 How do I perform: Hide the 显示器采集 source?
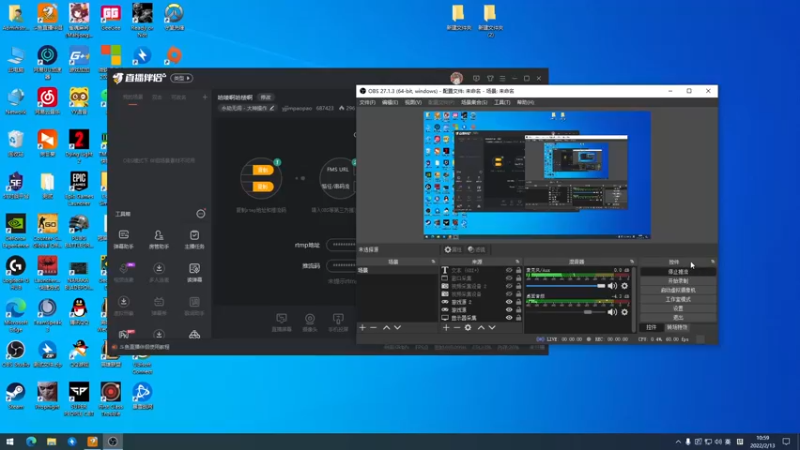coord(509,317)
